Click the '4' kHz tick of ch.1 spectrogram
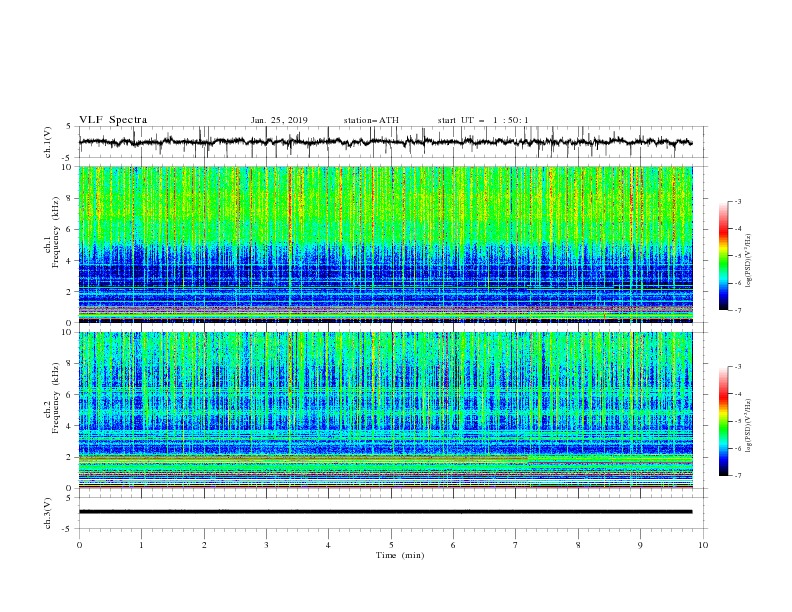The height and width of the screenshot is (612, 792). pos(71,261)
